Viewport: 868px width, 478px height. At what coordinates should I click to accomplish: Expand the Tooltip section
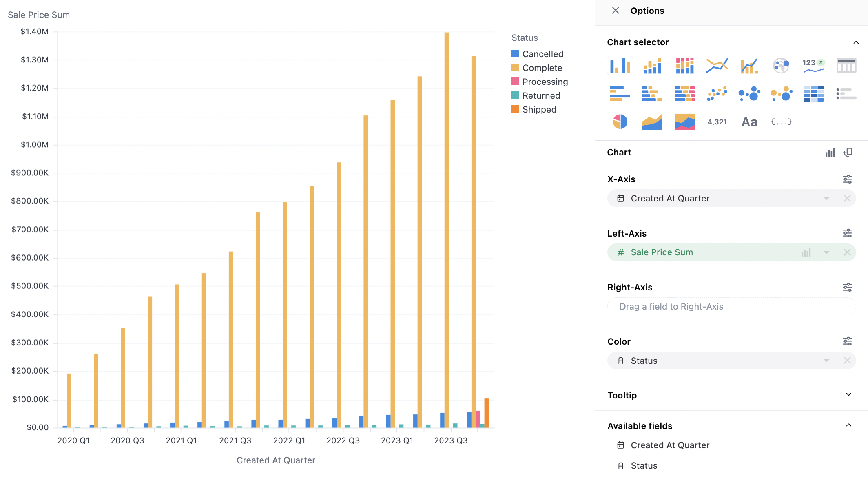click(848, 395)
